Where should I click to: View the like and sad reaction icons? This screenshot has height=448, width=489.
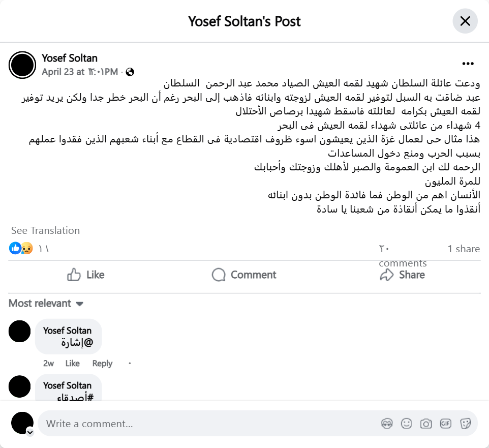21,249
